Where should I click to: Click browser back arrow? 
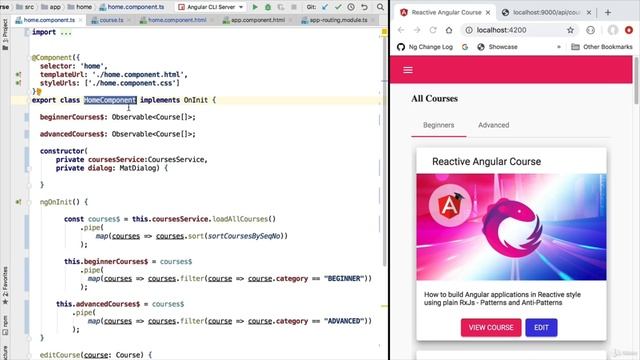(x=401, y=30)
